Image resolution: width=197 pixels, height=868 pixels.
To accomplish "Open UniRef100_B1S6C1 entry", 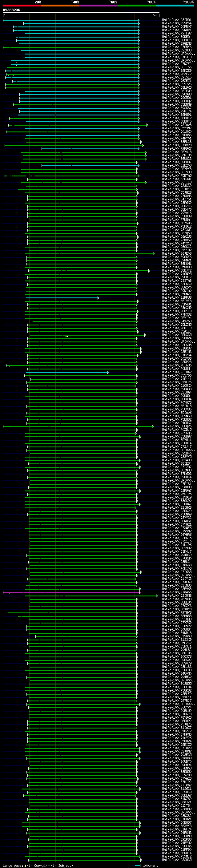I will (x=176, y=789).
